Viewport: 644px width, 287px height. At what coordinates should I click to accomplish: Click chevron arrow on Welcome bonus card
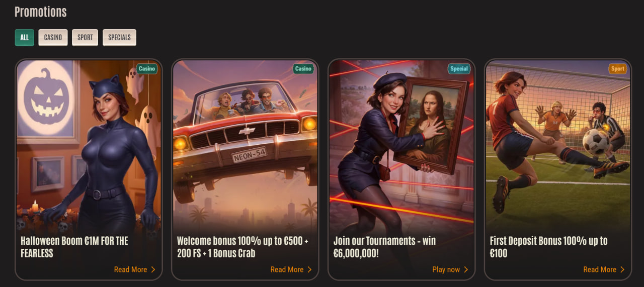(309, 269)
